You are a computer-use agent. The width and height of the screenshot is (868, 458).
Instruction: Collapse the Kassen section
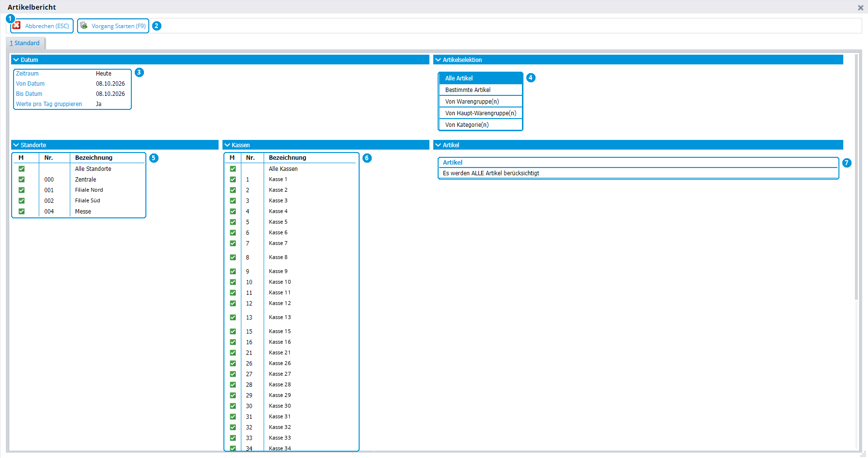(227, 145)
